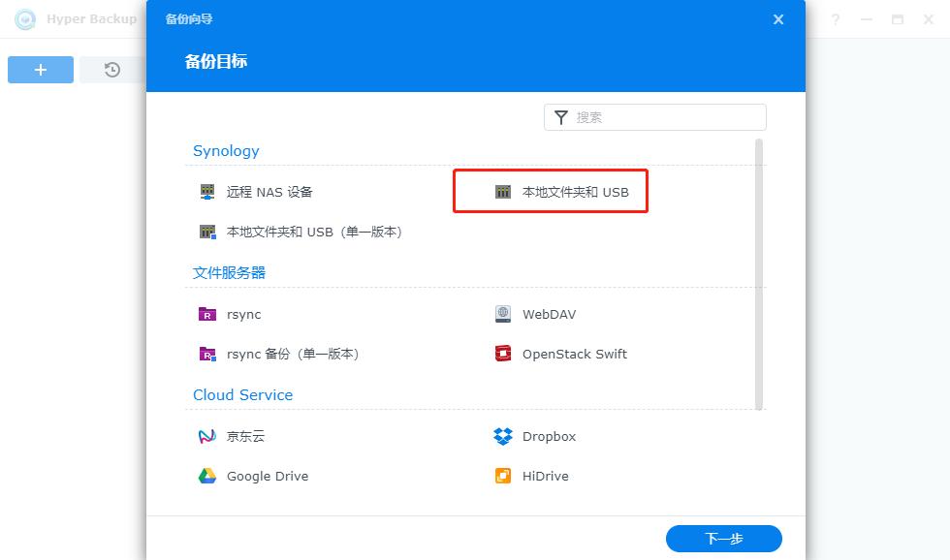Image resolution: width=950 pixels, height=560 pixels.
Task: Choose the Google Drive icon
Action: tap(206, 476)
